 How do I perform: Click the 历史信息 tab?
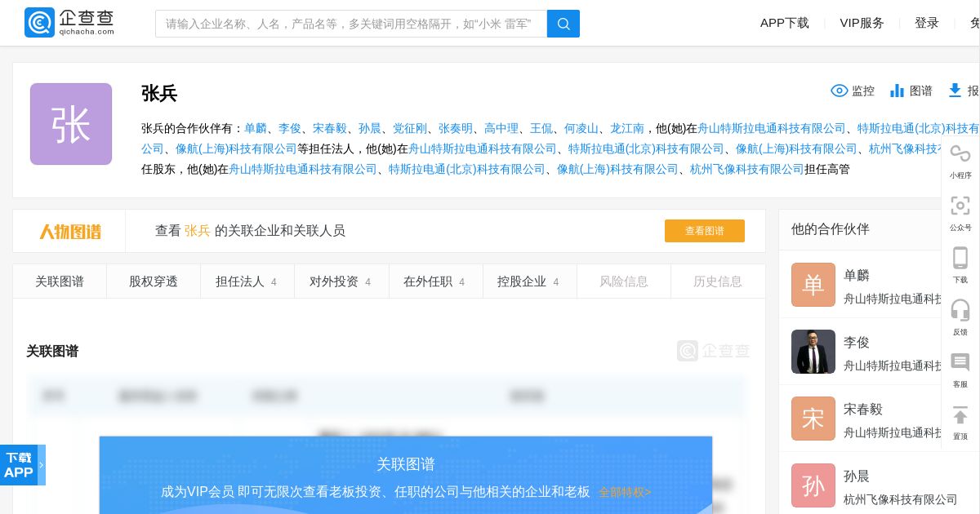point(718,281)
